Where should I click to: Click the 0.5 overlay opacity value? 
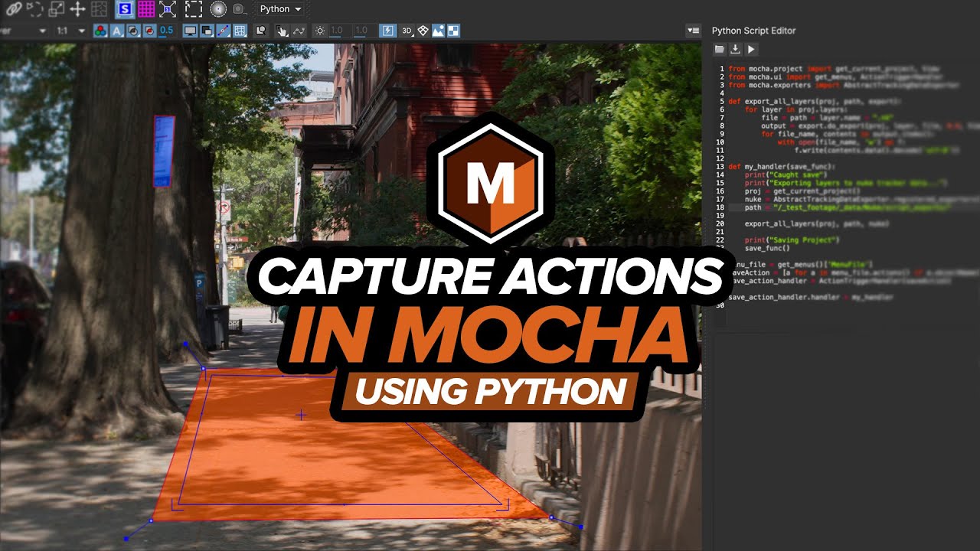166,31
